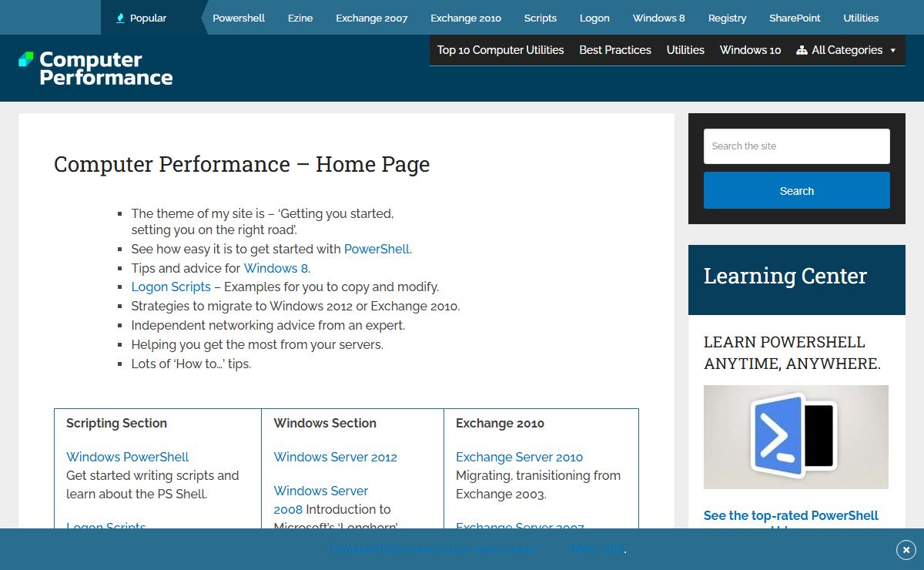
Task: Open Top 10 Computer Utilities menu
Action: (500, 50)
